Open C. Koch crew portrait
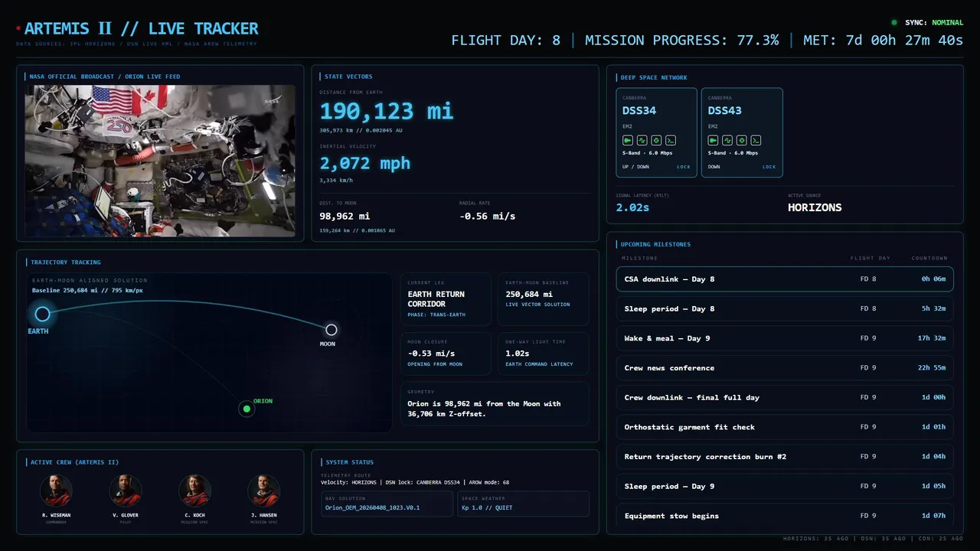Image resolution: width=980 pixels, height=551 pixels. [194, 491]
